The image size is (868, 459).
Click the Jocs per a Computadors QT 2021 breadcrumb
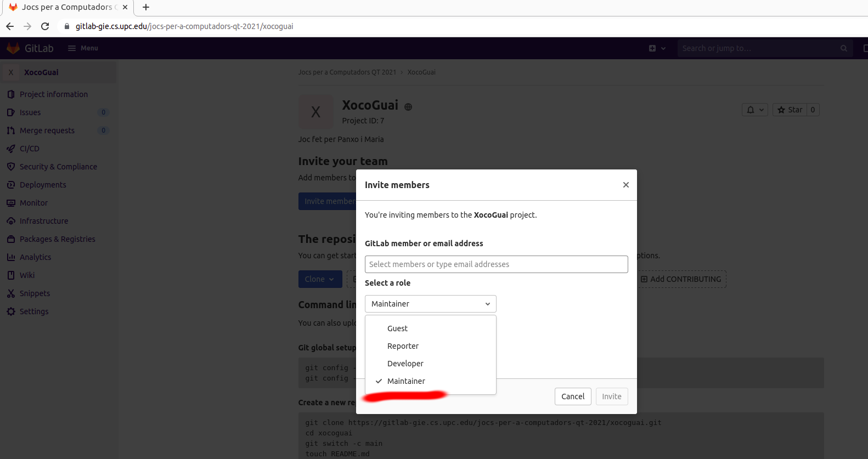pos(347,72)
